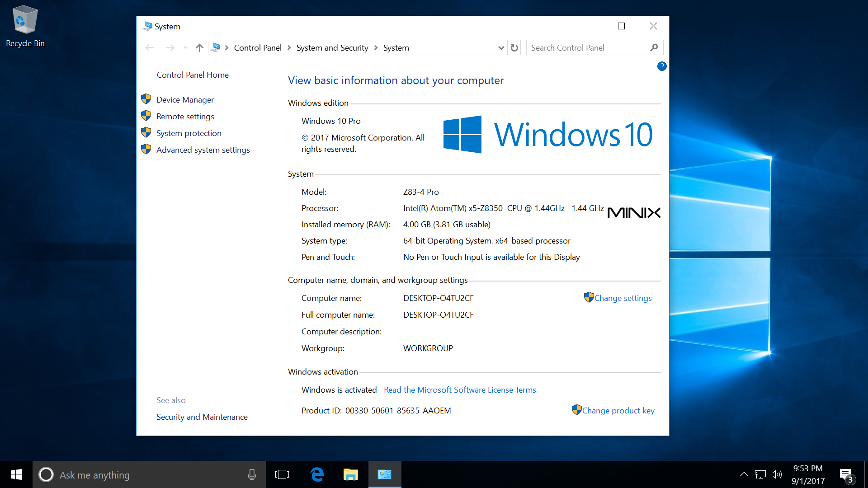
Task: Click the No Pen or Touch Input text
Action: (491, 257)
